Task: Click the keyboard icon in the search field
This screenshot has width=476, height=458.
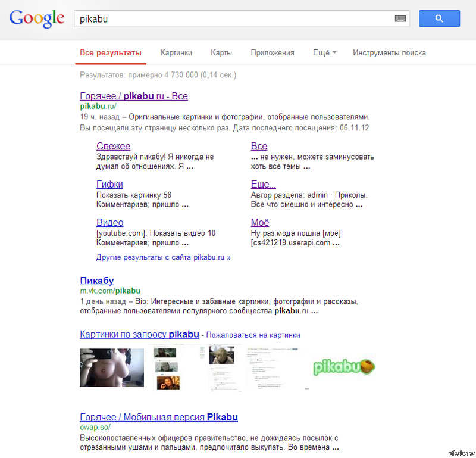Action: tap(401, 18)
